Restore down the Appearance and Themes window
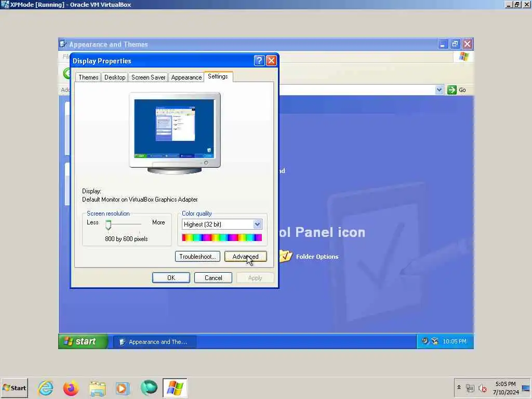The height and width of the screenshot is (399, 532). point(455,44)
